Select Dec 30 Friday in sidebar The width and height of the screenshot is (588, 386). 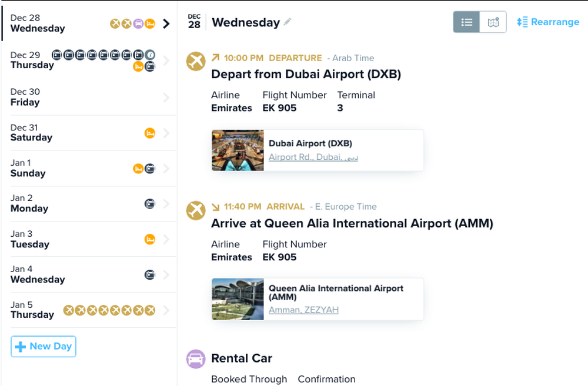[89, 97]
